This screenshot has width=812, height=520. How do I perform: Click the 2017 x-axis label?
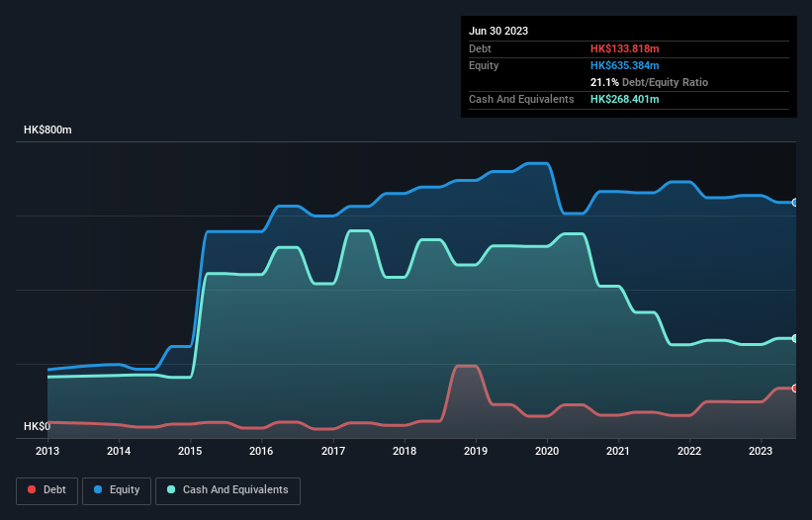(x=333, y=451)
